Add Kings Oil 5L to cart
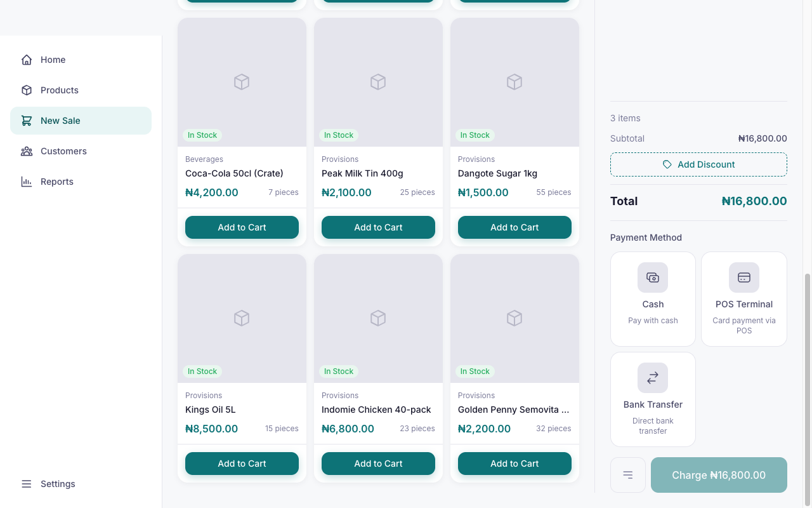812x508 pixels. tap(242, 464)
